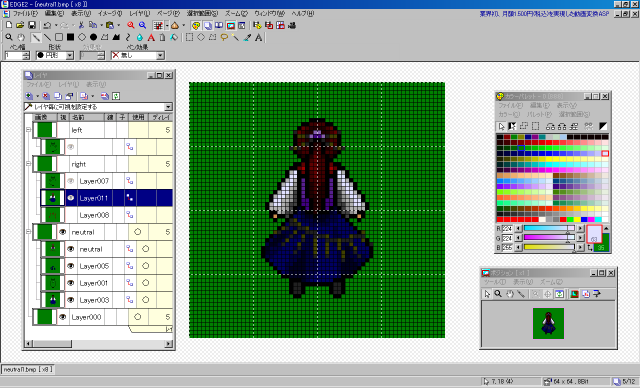640x388 pixels.
Task: Select the rectangular selection marquee tool
Action: pos(189,37)
